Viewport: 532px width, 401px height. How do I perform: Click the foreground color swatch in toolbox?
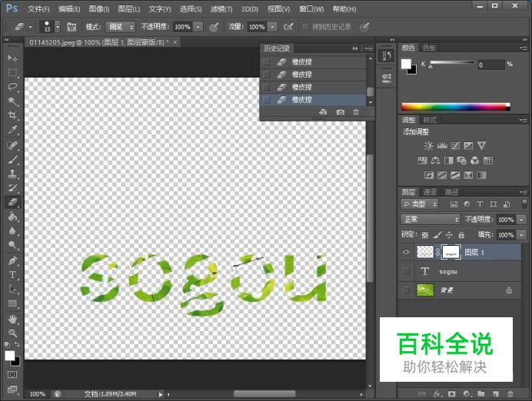(10, 356)
